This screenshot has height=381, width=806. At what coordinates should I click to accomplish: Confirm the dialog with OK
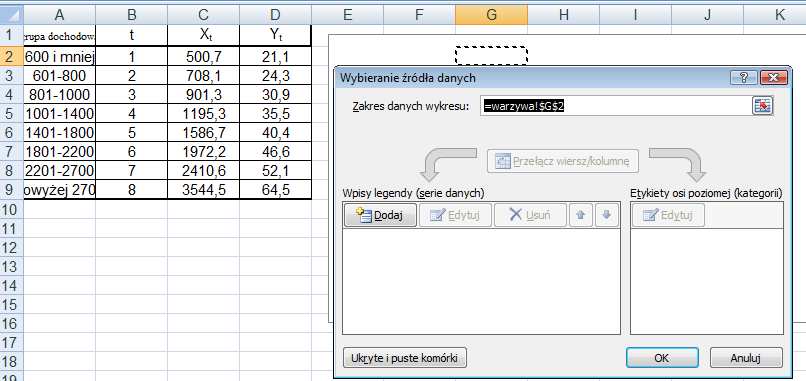pos(662,358)
